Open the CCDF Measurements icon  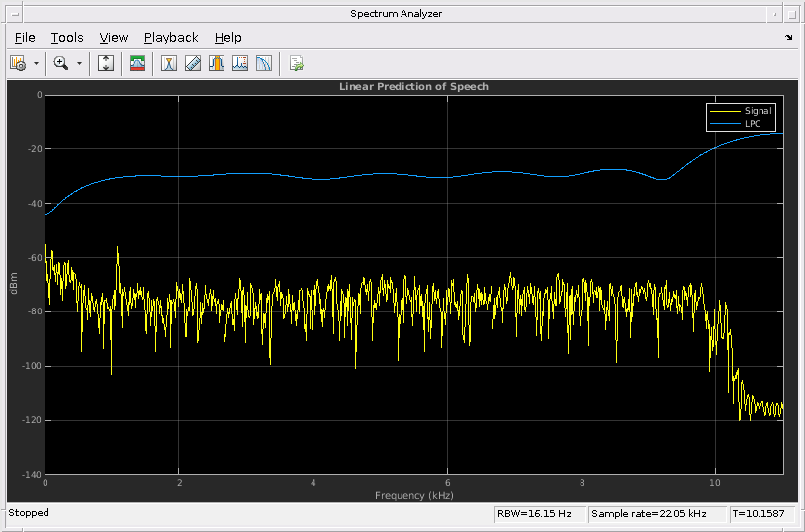coord(264,63)
